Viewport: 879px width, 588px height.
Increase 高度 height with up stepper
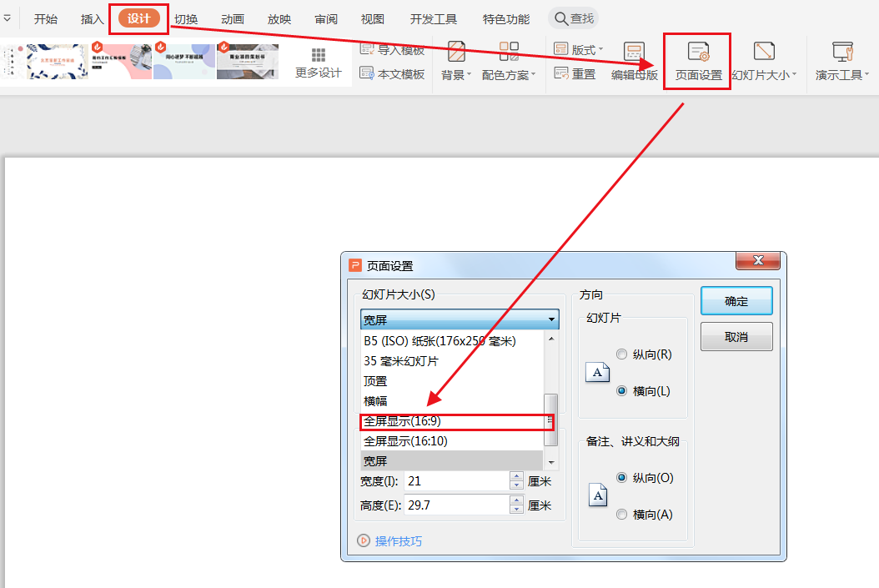pos(517,500)
